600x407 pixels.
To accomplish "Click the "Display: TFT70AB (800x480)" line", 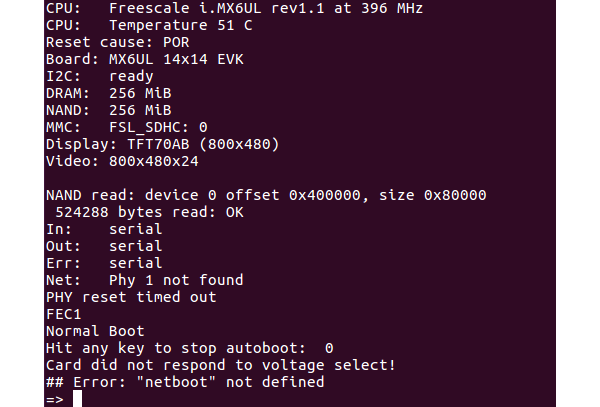I will (162, 144).
